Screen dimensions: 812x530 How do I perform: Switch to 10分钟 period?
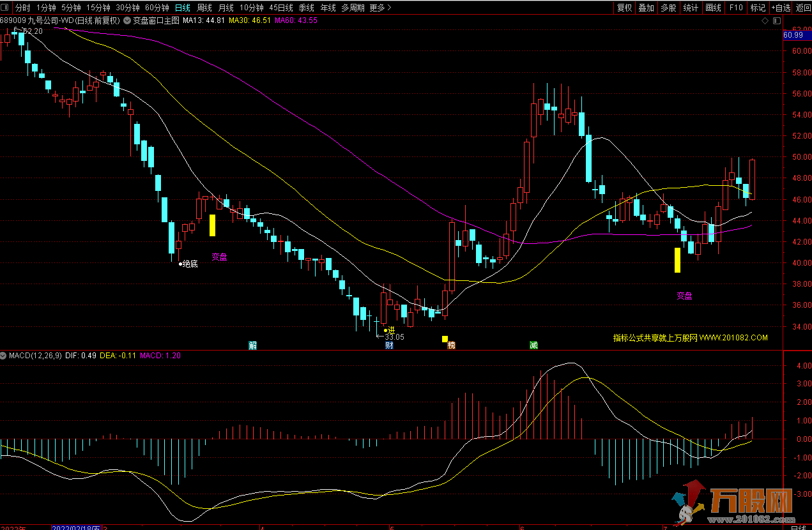click(x=252, y=8)
